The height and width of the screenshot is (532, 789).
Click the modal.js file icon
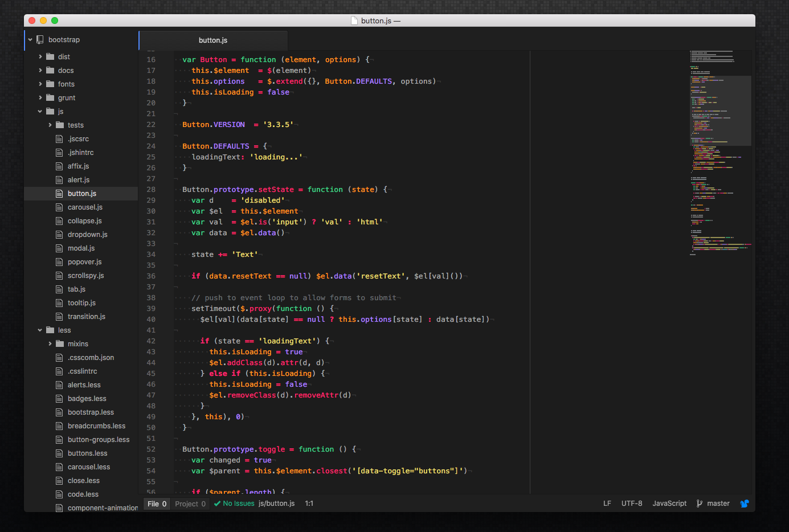click(59, 248)
